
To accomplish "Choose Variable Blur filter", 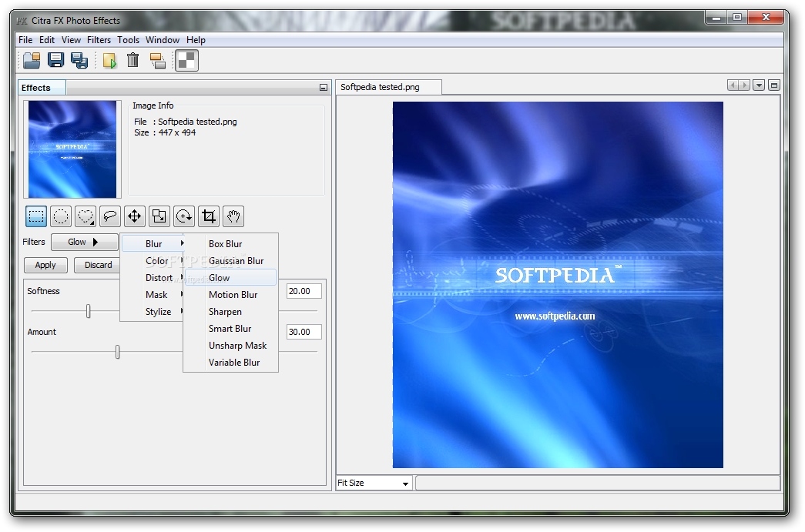I will pyautogui.click(x=230, y=362).
